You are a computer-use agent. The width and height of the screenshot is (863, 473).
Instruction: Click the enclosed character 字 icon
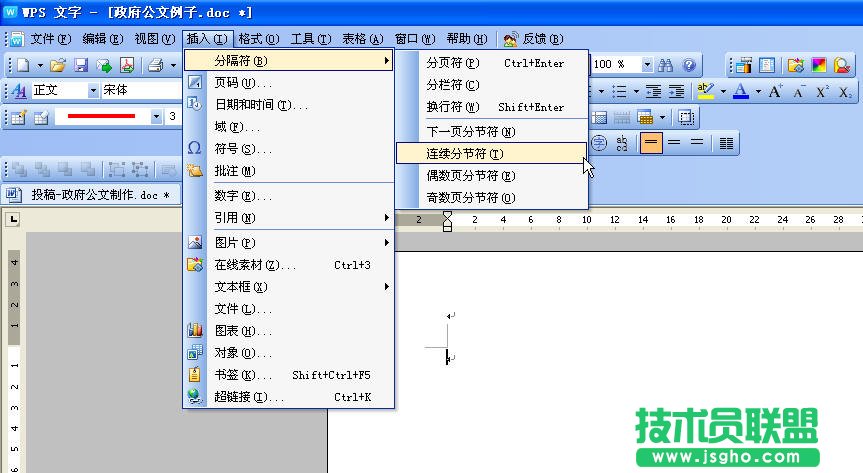598,143
